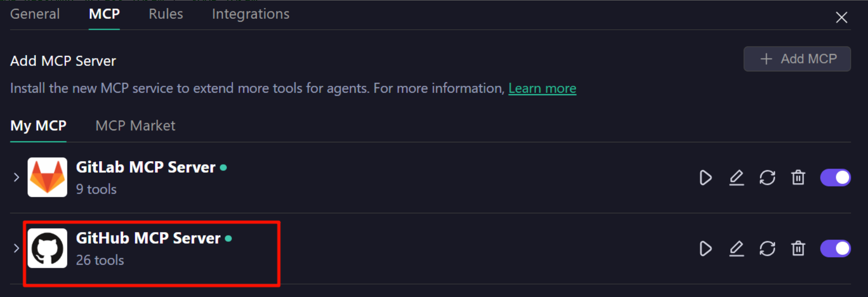Screen dimensions: 868x297
Task: Click the Add MCP button
Action: [x=797, y=59]
